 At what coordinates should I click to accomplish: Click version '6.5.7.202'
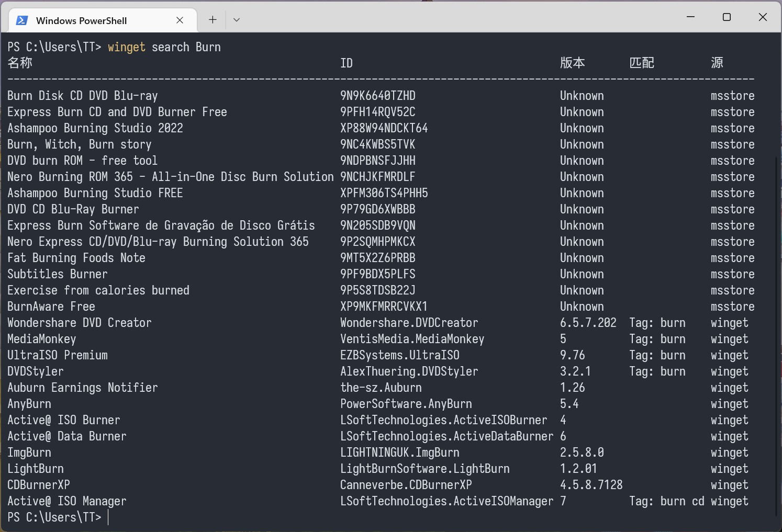click(588, 323)
